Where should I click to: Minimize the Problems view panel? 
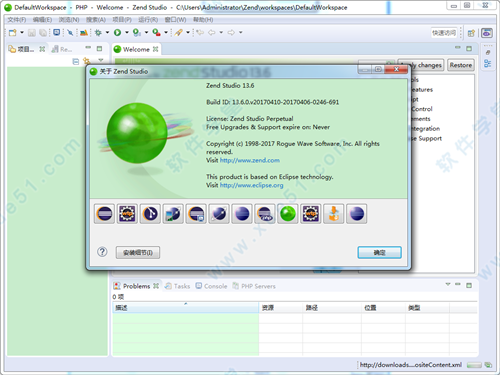click(x=458, y=284)
